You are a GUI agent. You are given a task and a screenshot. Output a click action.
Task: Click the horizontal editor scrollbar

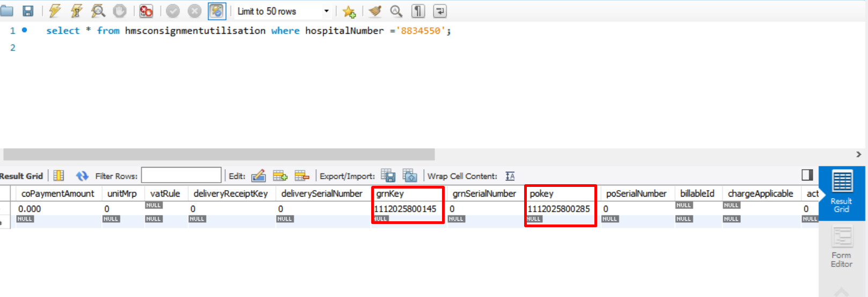[219, 155]
